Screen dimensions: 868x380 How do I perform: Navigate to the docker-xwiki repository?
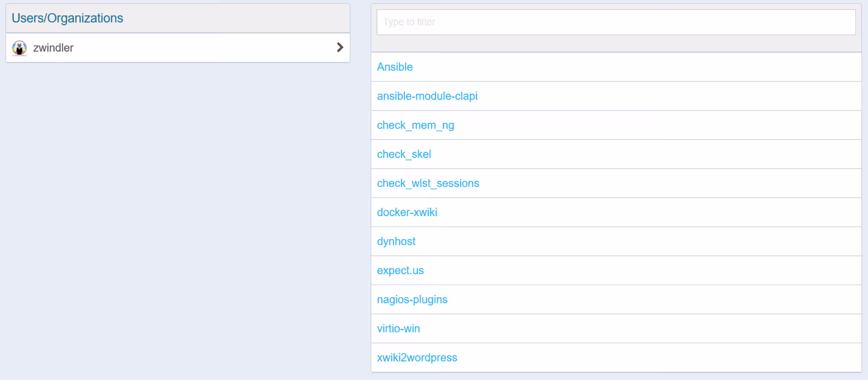(407, 213)
